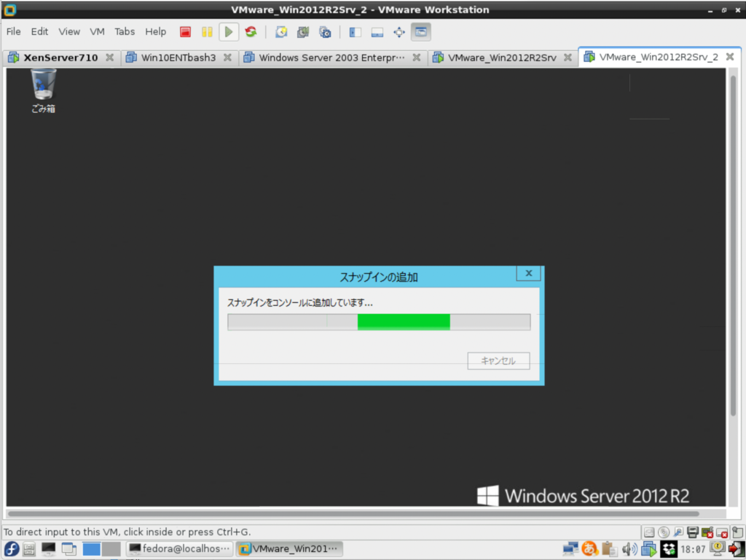Viewport: 746px width, 560px height.
Task: Click the terminal launcher icon in panel
Action: (48, 549)
